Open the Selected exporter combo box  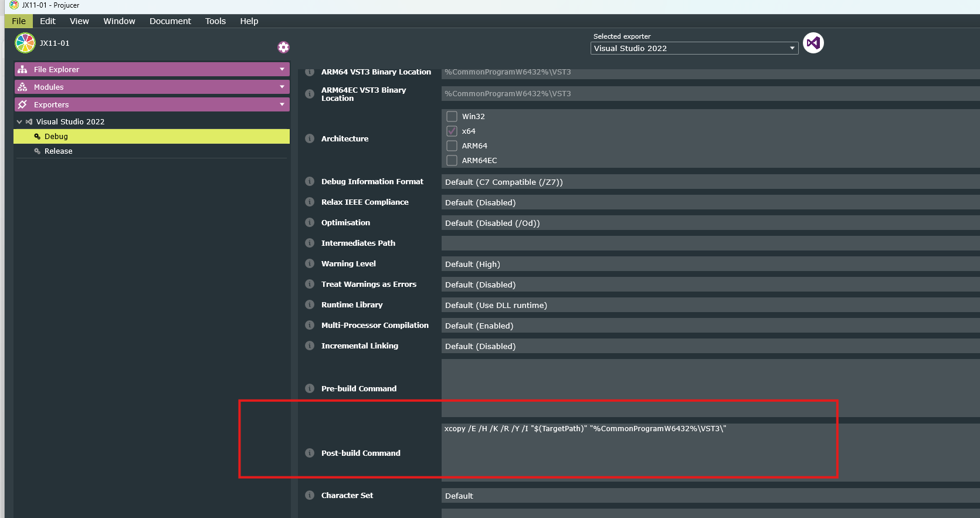click(x=694, y=48)
